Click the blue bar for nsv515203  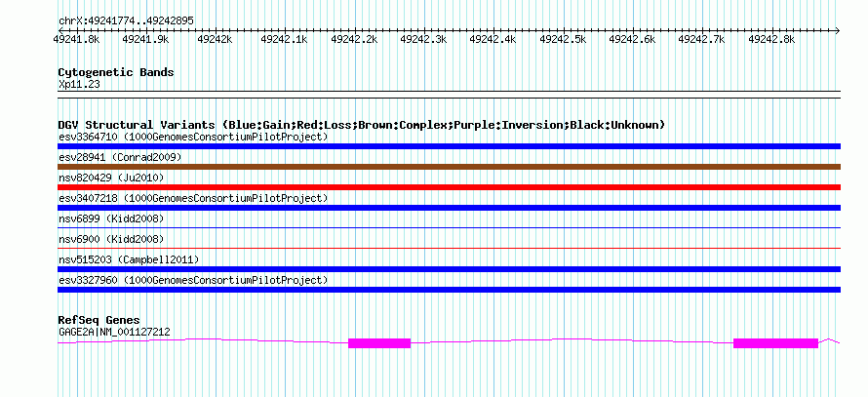click(449, 269)
